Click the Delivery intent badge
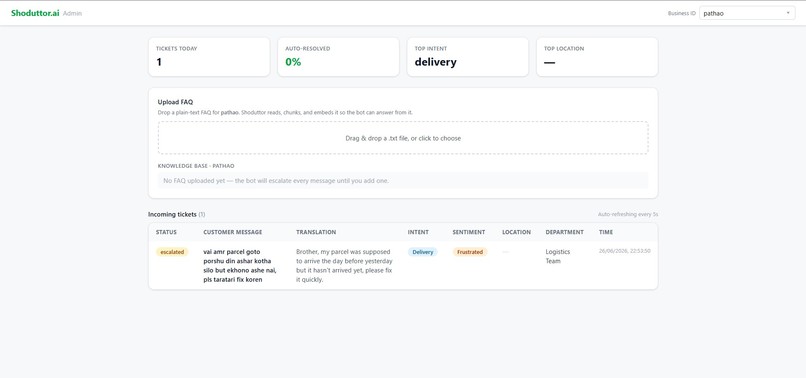 [x=423, y=252]
